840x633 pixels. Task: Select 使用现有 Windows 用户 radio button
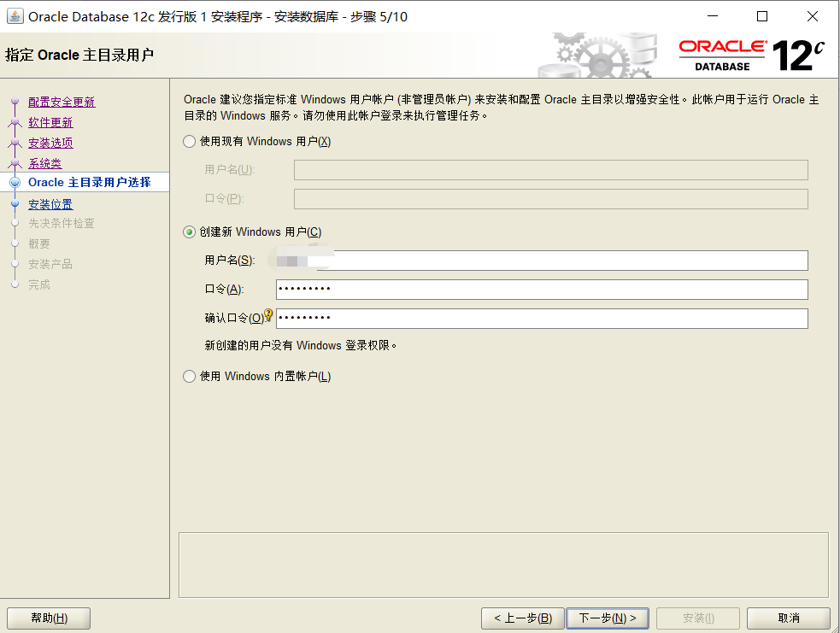coord(189,142)
